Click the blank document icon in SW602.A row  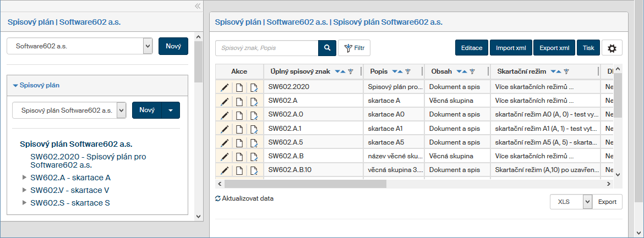[239, 101]
